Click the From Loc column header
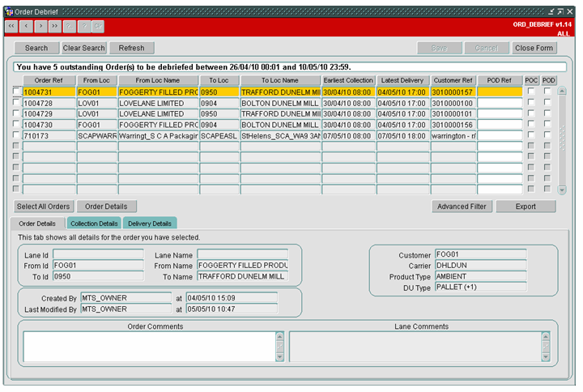 (96, 80)
